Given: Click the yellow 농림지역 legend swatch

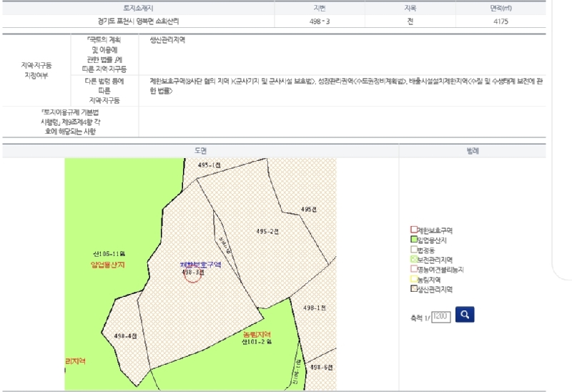Looking at the screenshot, I should [x=413, y=280].
